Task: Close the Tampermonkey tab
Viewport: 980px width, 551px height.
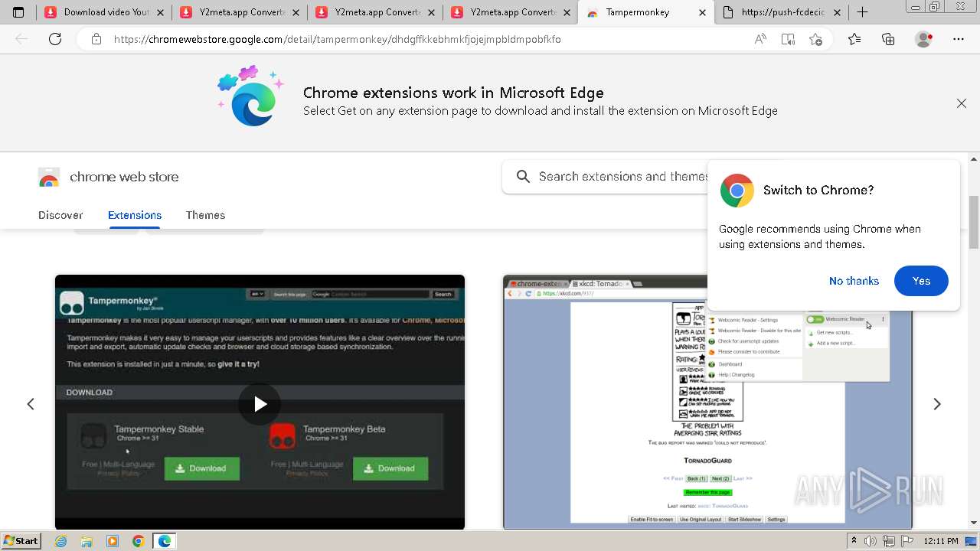Action: point(703,12)
